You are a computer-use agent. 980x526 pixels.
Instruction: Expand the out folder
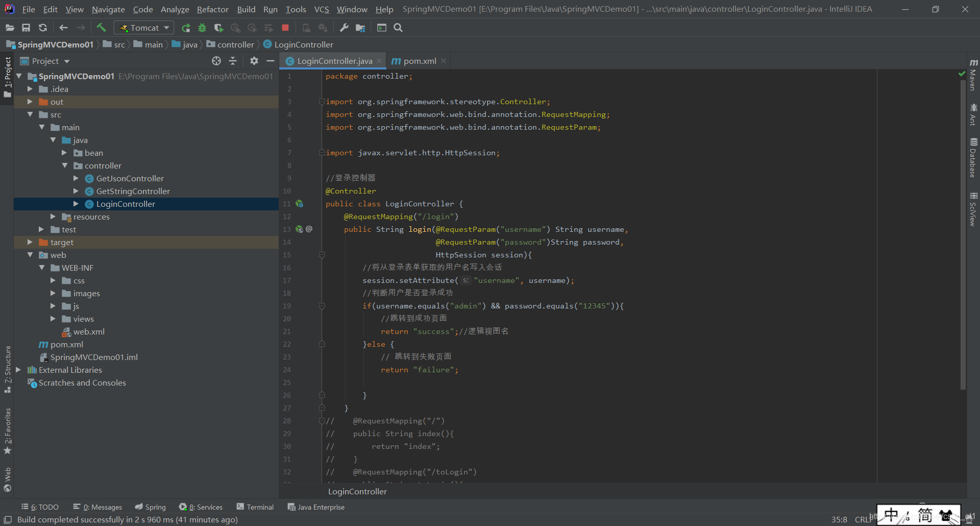(x=30, y=102)
